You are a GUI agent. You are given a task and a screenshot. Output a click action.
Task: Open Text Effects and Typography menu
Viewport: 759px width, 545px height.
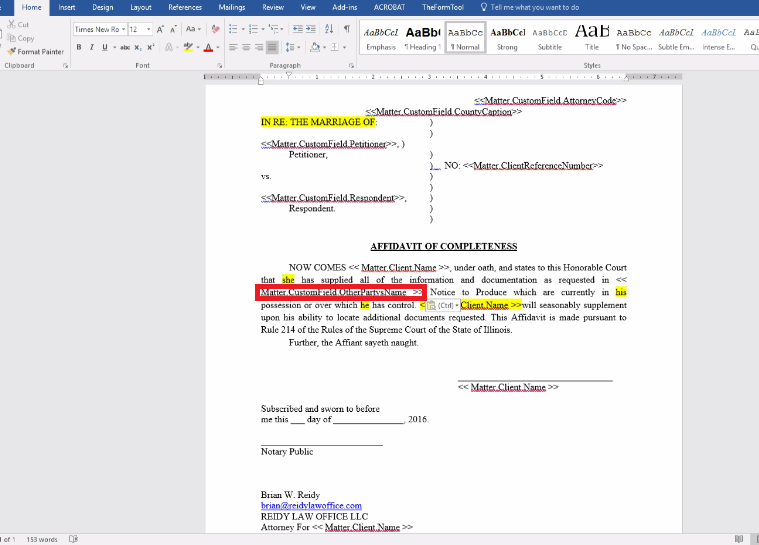point(169,47)
